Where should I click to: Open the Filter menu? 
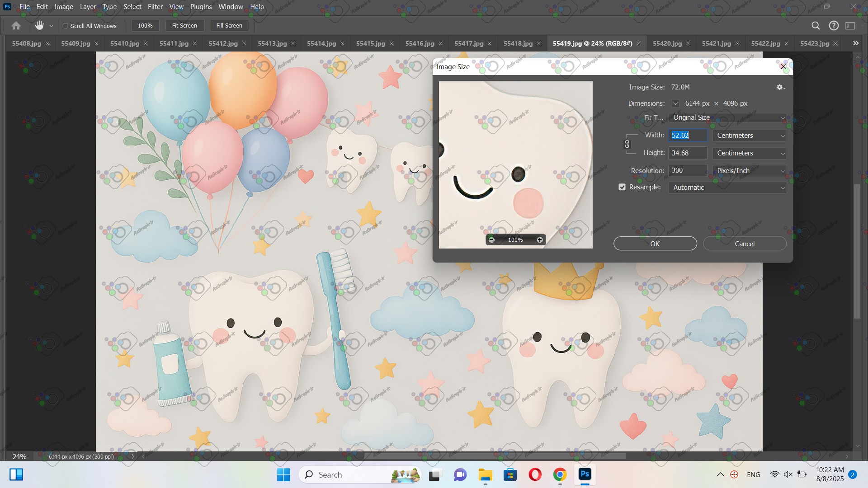point(155,7)
